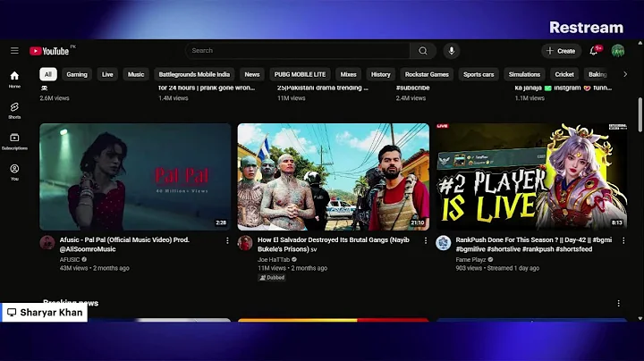This screenshot has height=361, width=644.
Task: Click scrollbar down arrow
Action: coord(640,318)
